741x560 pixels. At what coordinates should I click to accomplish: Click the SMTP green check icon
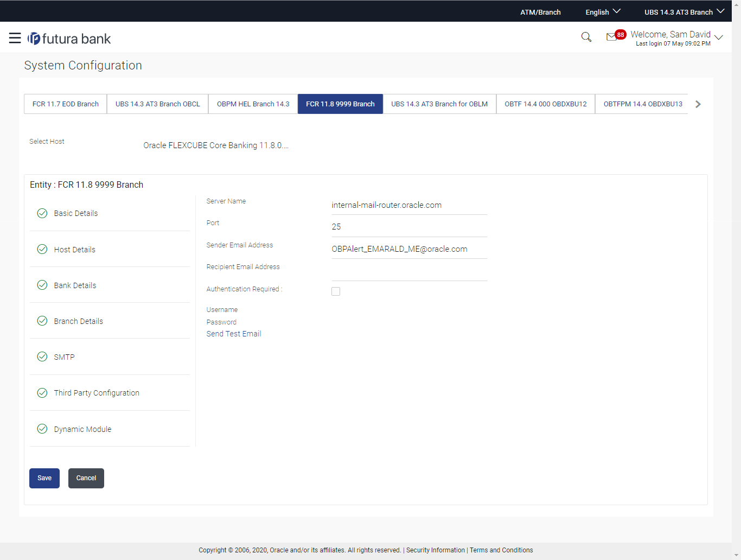[42, 357]
